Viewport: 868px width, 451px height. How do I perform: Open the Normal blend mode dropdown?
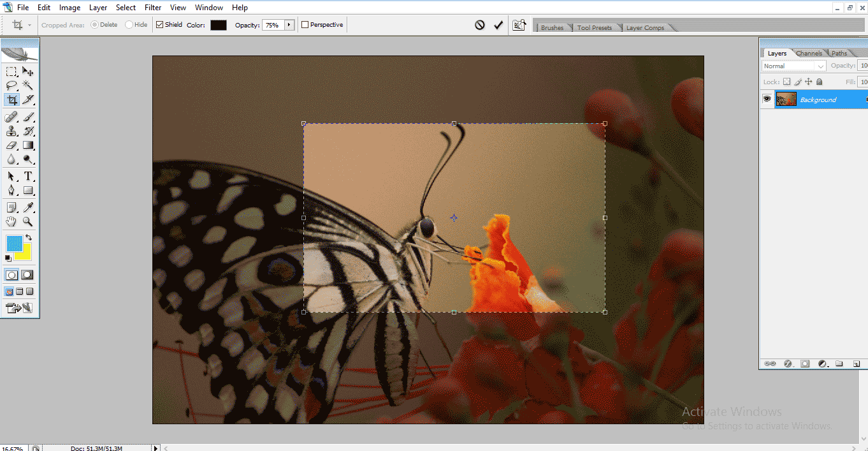click(793, 66)
